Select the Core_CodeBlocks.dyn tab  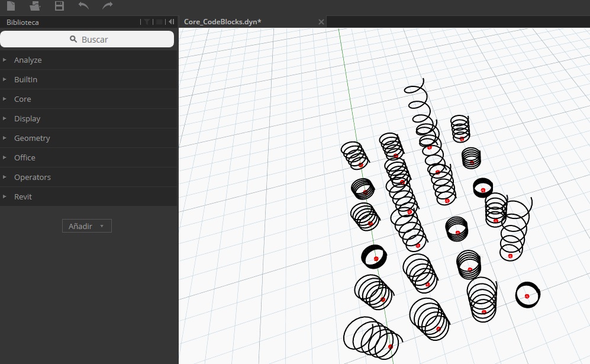pyautogui.click(x=223, y=22)
